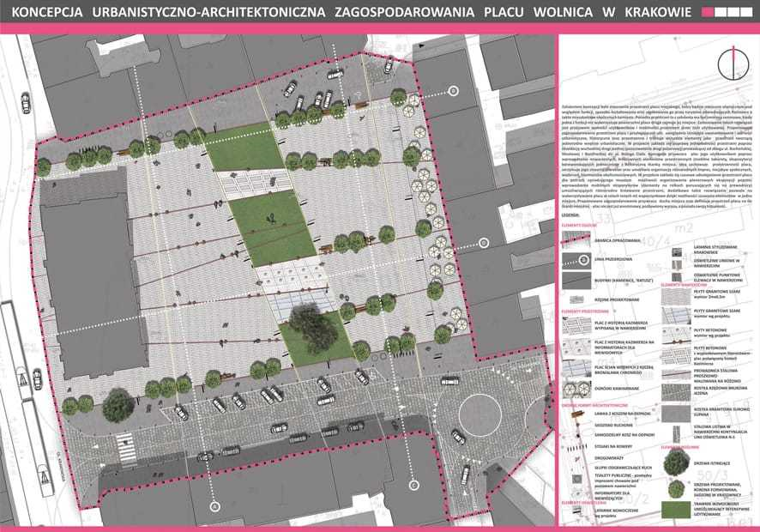Screen dimensions: 760x532
Task: Click the pink square in the header
Action: [708, 13]
